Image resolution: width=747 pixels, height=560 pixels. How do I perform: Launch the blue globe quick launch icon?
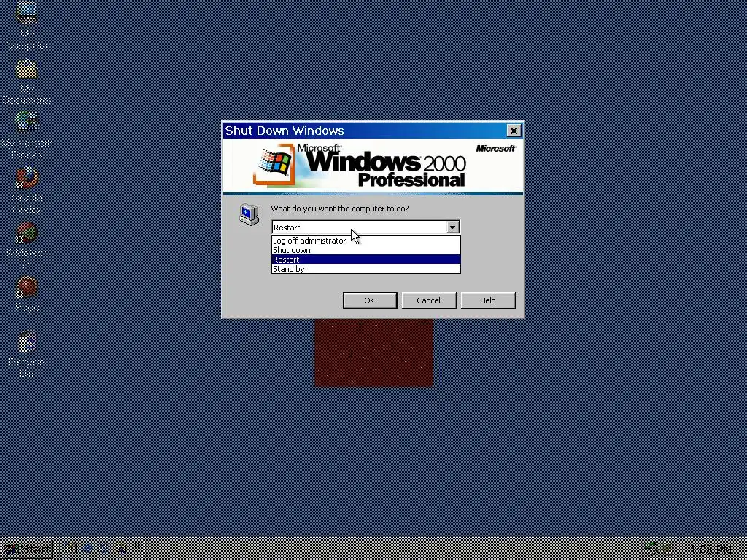[x=88, y=548]
